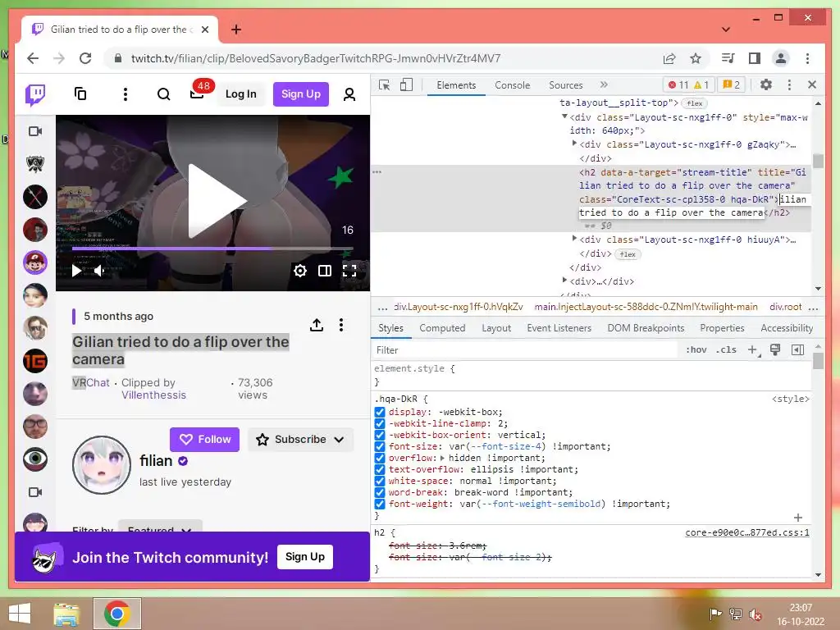Open the Mario avatar channel in sidebar
The image size is (840, 630).
(35, 262)
